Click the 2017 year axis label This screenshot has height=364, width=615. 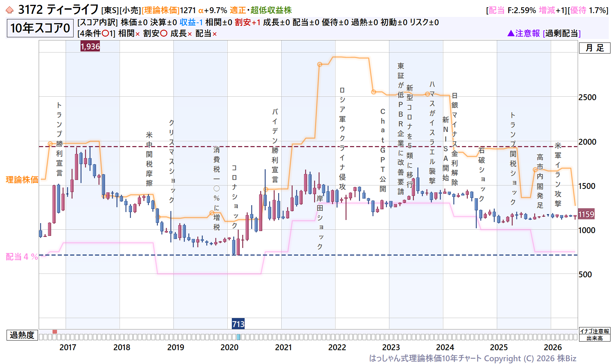tap(68, 347)
